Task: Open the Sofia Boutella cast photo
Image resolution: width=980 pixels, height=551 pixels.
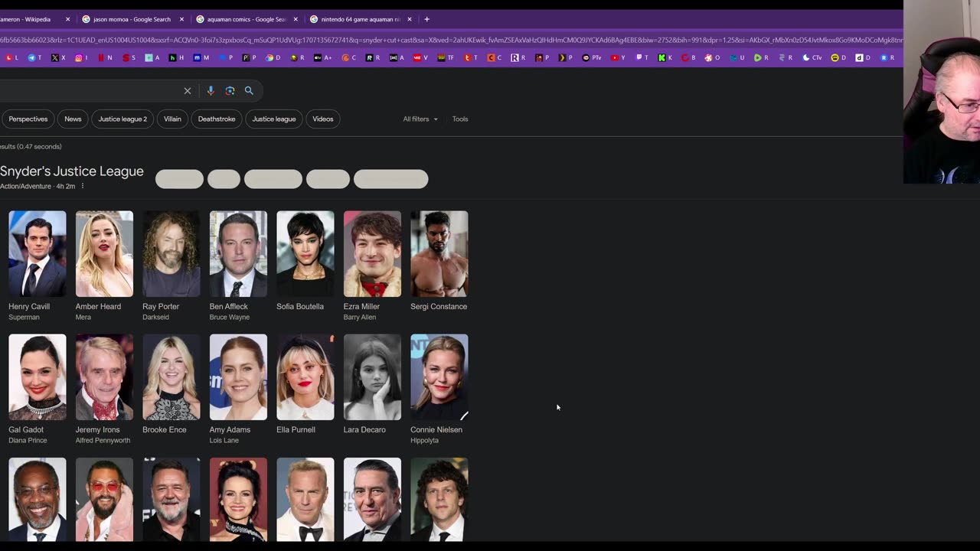Action: [x=305, y=253]
